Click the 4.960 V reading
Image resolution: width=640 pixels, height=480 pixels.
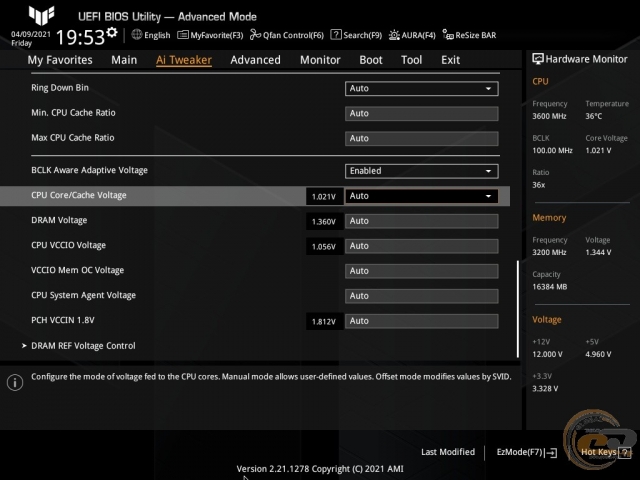point(598,354)
